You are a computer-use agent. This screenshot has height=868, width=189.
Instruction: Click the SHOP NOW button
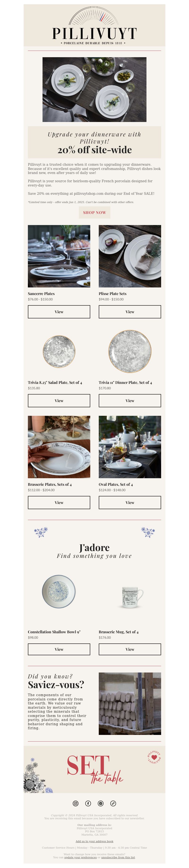[94, 213]
